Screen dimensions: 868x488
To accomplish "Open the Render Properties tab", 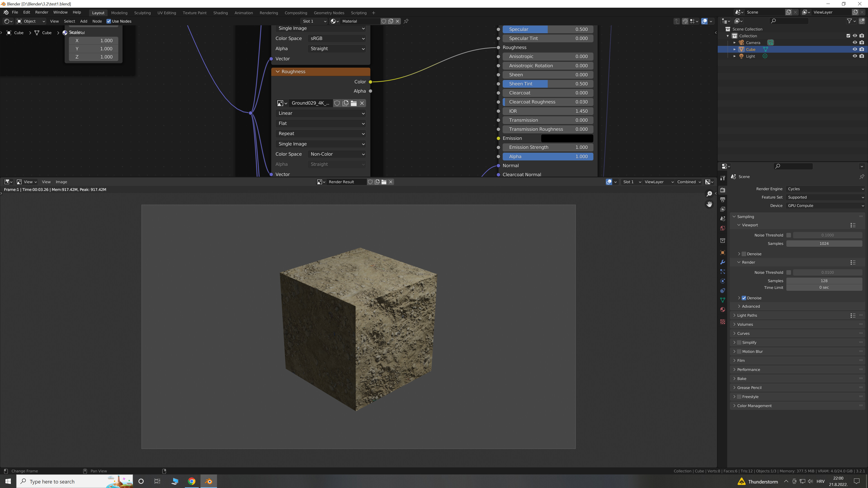I will pyautogui.click(x=722, y=190).
